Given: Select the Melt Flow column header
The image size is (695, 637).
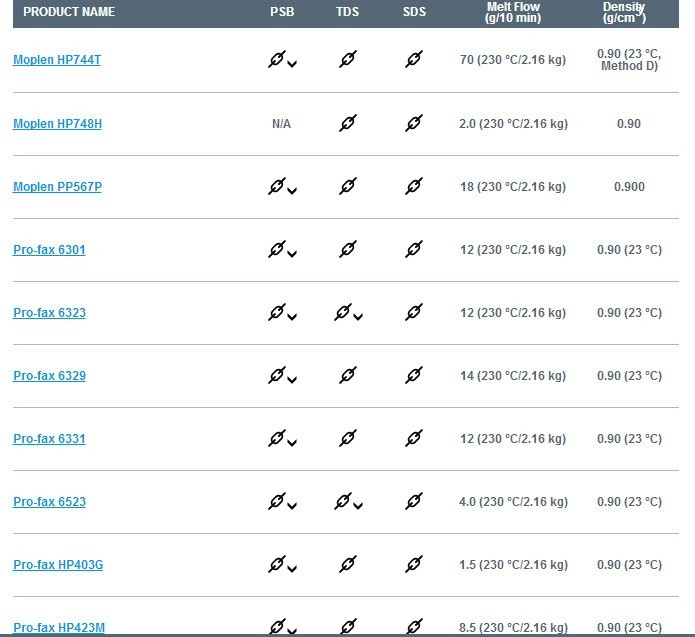Looking at the screenshot, I should 513,12.
